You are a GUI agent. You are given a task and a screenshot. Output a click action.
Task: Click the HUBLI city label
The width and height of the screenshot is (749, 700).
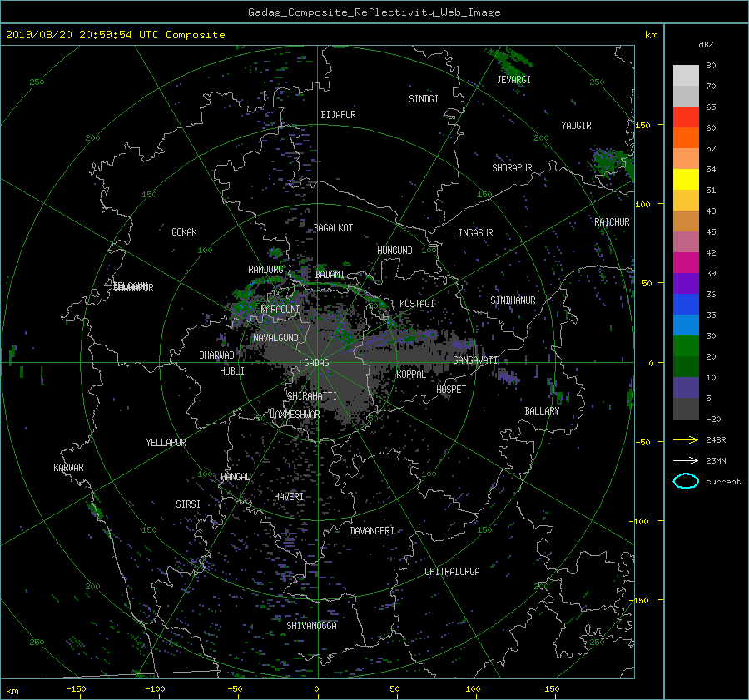tap(232, 370)
